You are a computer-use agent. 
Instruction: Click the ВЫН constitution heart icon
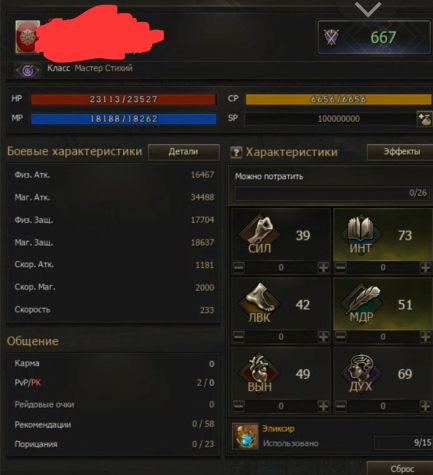pyautogui.click(x=259, y=371)
